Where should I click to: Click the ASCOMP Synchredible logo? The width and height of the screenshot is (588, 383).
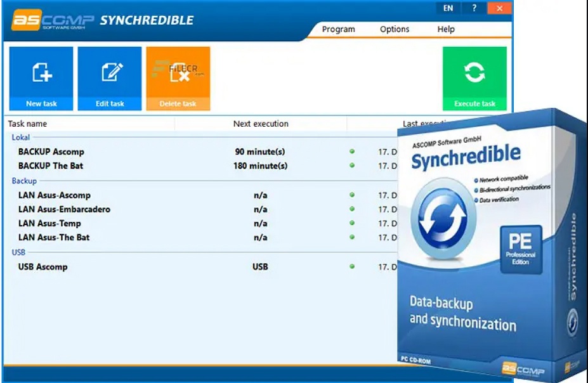tap(103, 20)
